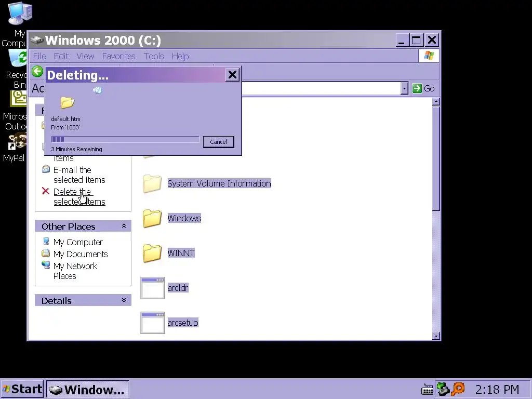Maximize the Windows 2000 (C:) window
Viewport: 532px width, 399px height.
[416, 40]
